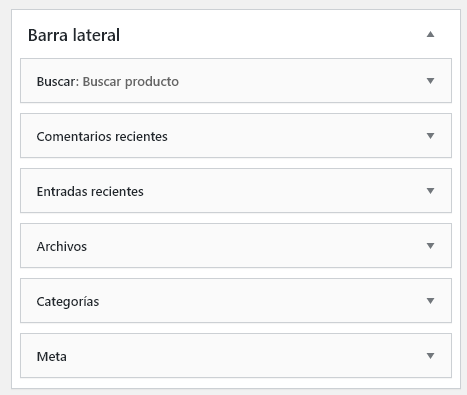This screenshot has height=395, width=467.
Task: Expand the Buscar widget arrow
Action: tap(430, 81)
